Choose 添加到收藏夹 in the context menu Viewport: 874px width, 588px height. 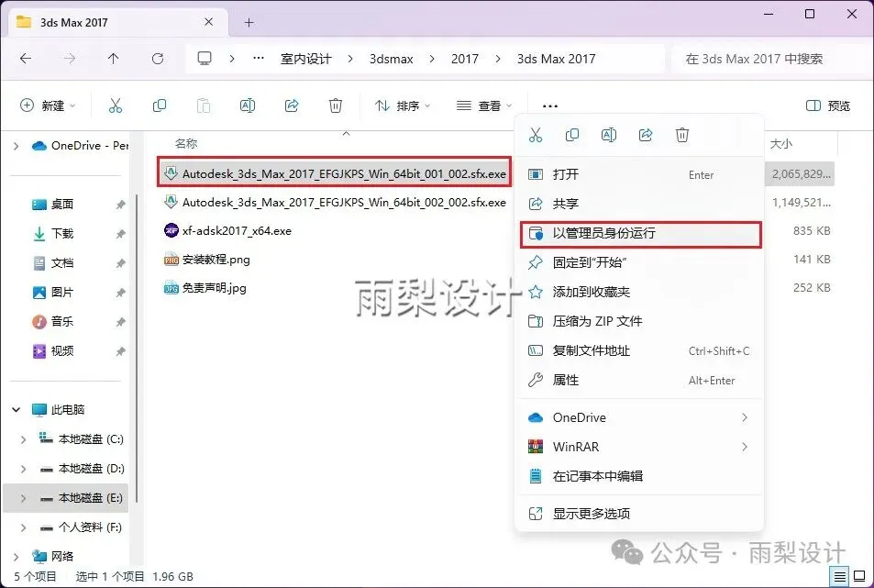(640, 292)
